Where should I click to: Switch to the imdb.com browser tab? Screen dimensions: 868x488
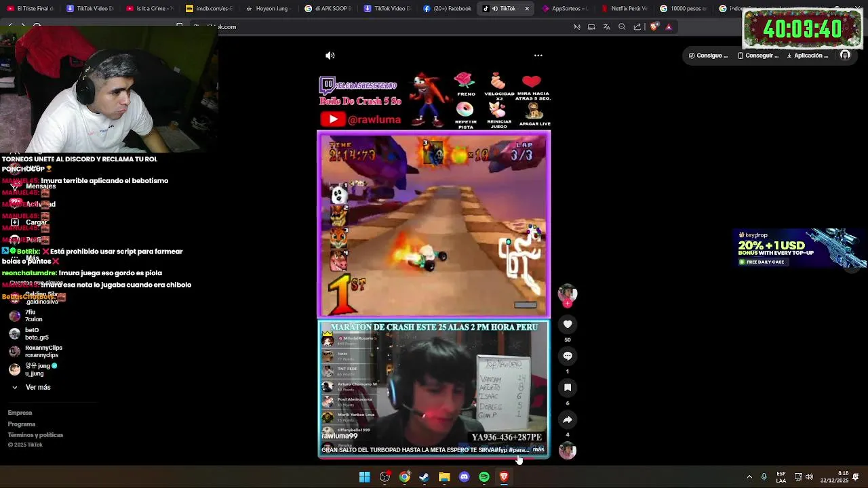point(209,9)
